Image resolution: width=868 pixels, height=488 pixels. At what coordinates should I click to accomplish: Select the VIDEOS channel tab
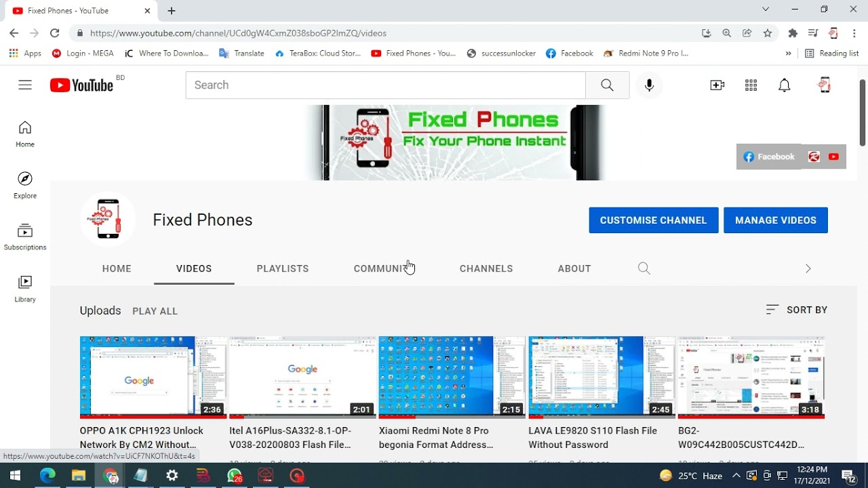[x=194, y=268]
